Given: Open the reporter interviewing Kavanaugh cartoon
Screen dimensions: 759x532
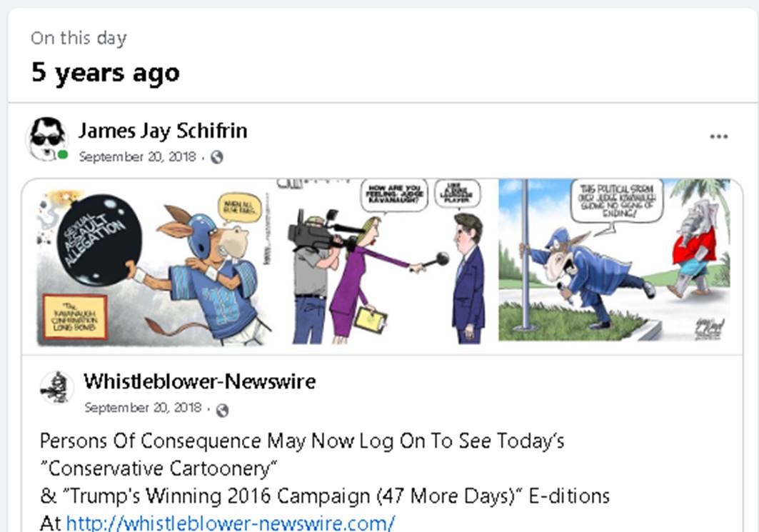Looking at the screenshot, I should pos(385,261).
